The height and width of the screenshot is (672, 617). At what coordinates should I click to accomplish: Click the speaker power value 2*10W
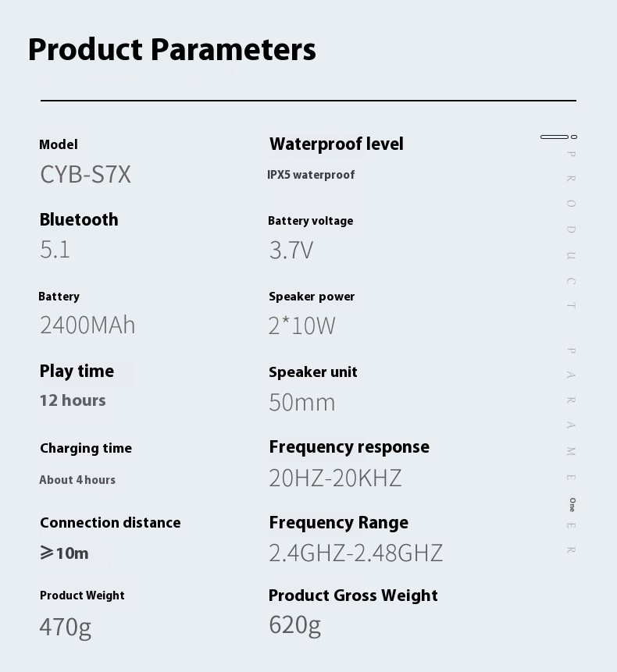click(301, 325)
